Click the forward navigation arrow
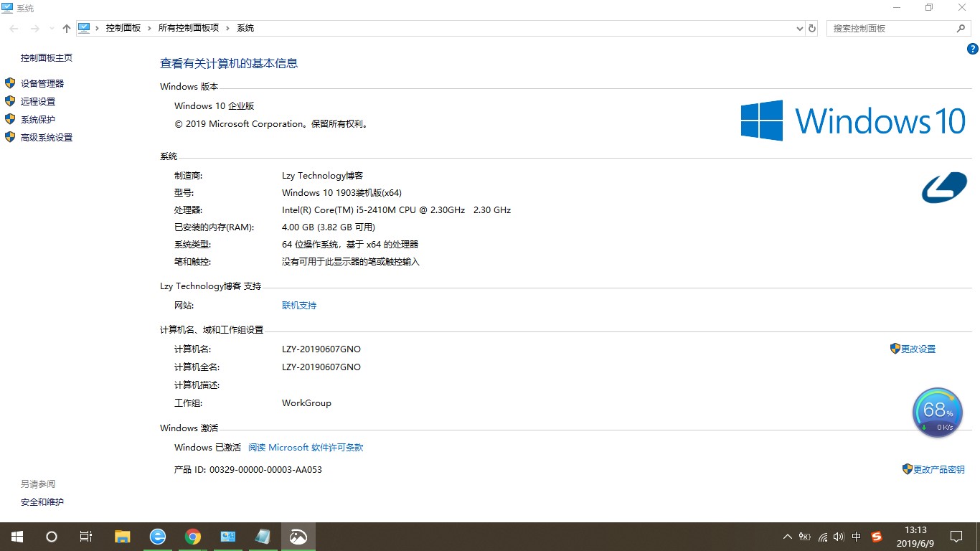Viewport: 980px width, 551px height. pos(34,28)
